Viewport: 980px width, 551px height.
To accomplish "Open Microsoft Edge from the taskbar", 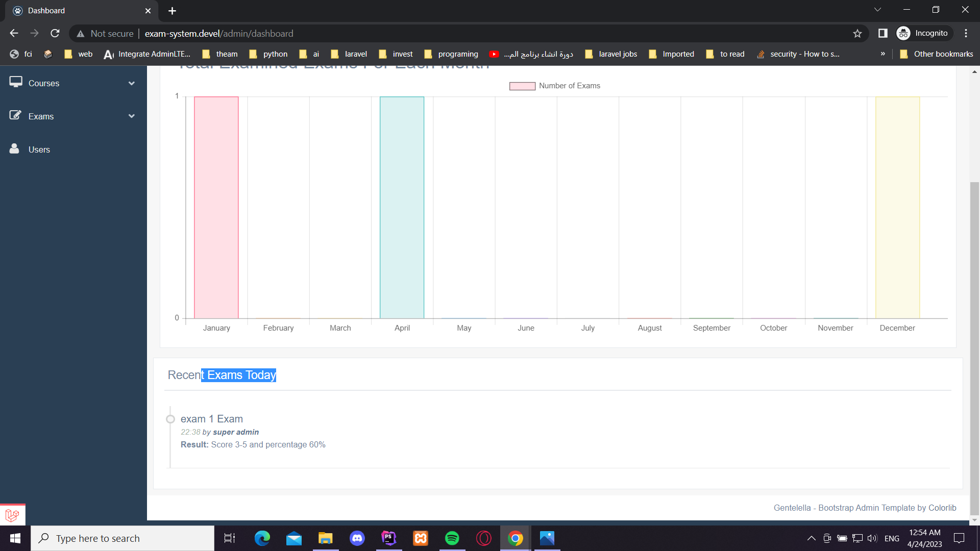I will (x=262, y=538).
